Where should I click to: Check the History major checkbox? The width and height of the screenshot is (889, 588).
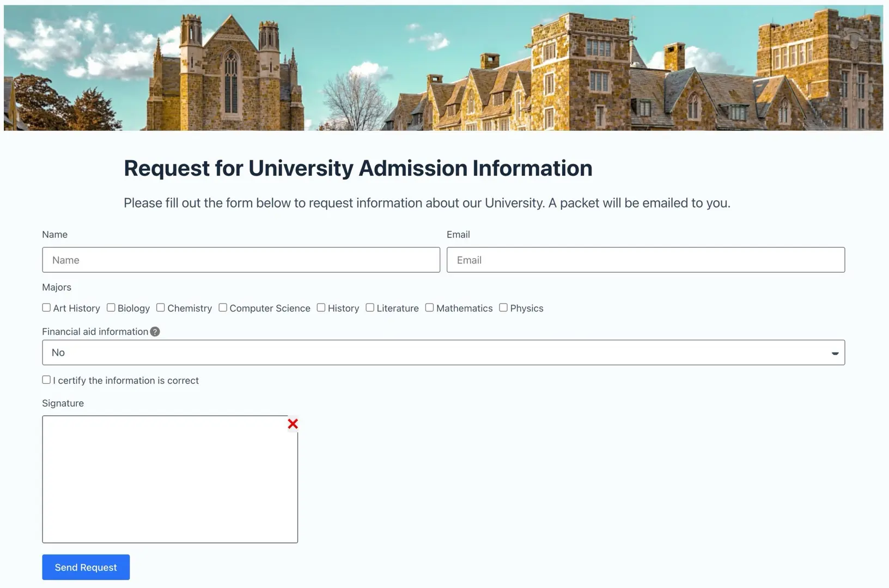[x=321, y=308]
